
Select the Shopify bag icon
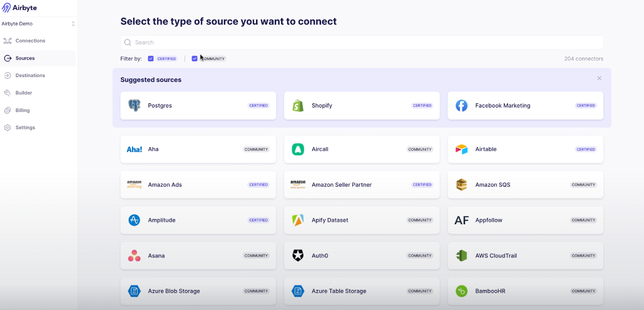tap(298, 106)
